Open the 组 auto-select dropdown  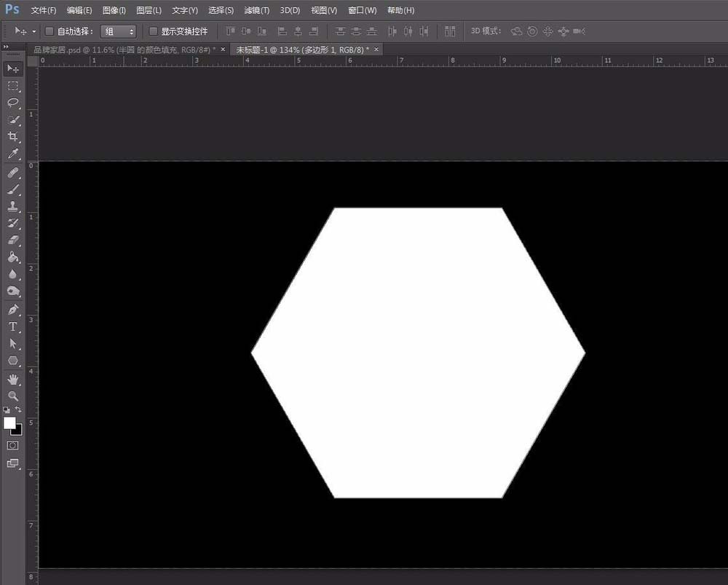pos(119,31)
